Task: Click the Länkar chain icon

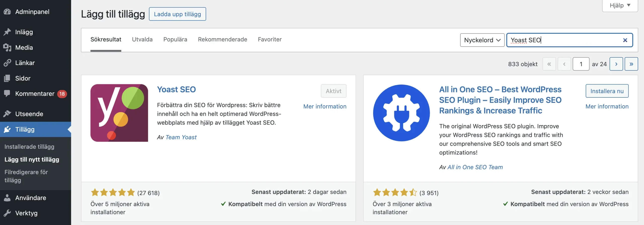Action: pyautogui.click(x=7, y=63)
